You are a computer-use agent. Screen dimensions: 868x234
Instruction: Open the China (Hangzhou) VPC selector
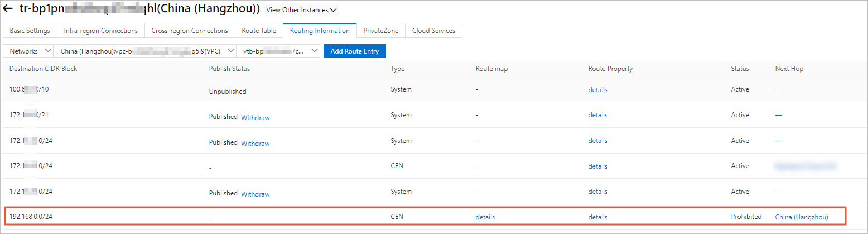tap(144, 51)
